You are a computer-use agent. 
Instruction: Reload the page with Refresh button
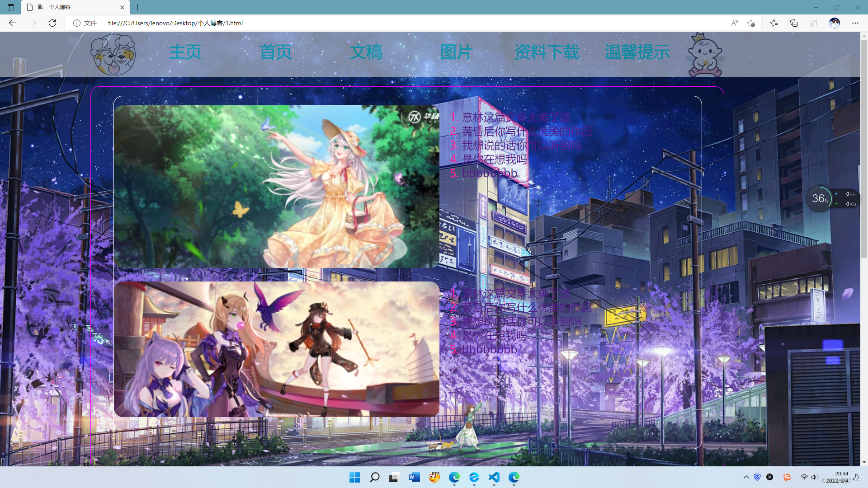(x=52, y=23)
